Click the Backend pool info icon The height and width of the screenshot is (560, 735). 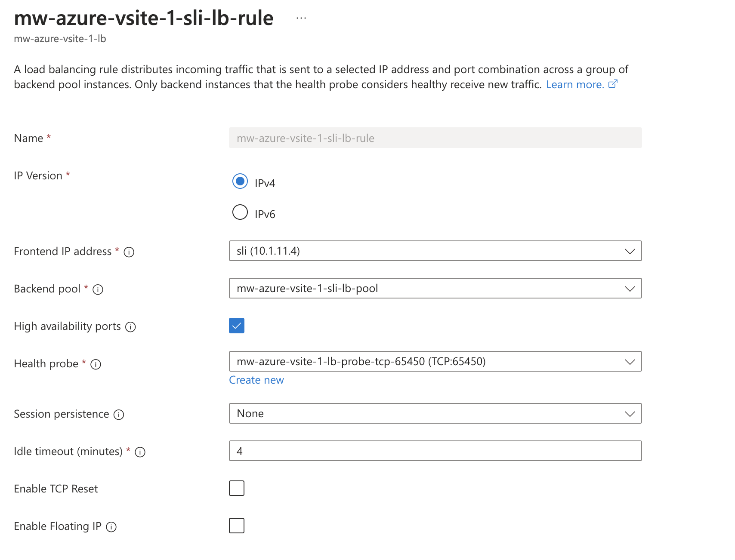pos(98,289)
